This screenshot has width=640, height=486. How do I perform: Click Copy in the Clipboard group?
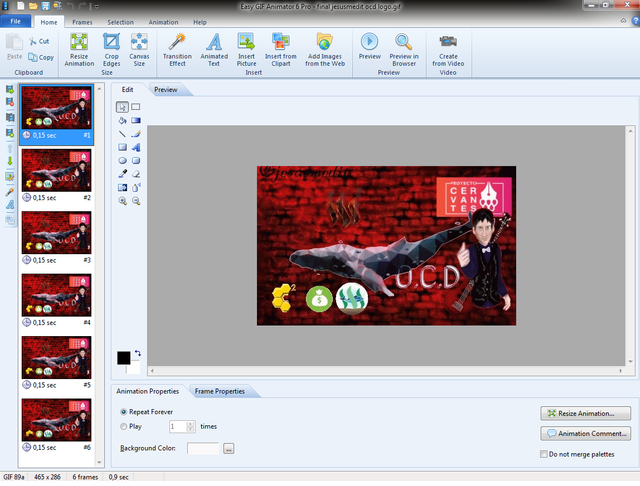(x=41, y=58)
